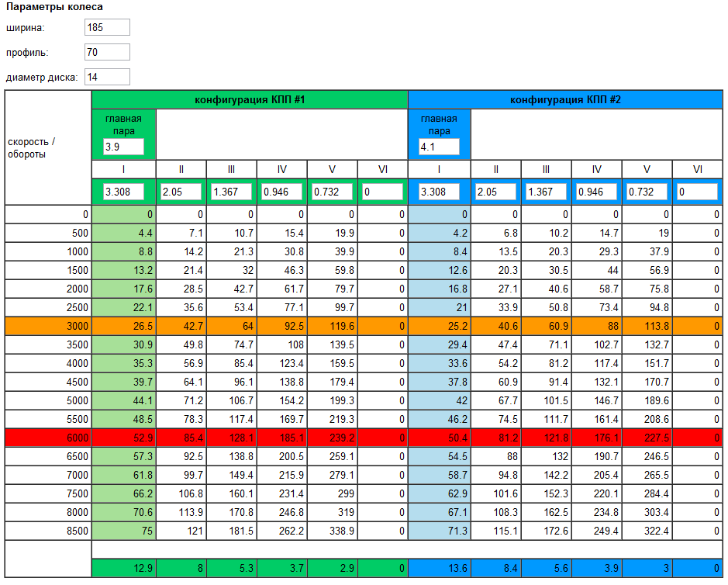This screenshot has height=585, width=728.
Task: Click конфигурация КПП #2 header
Action: [x=565, y=100]
